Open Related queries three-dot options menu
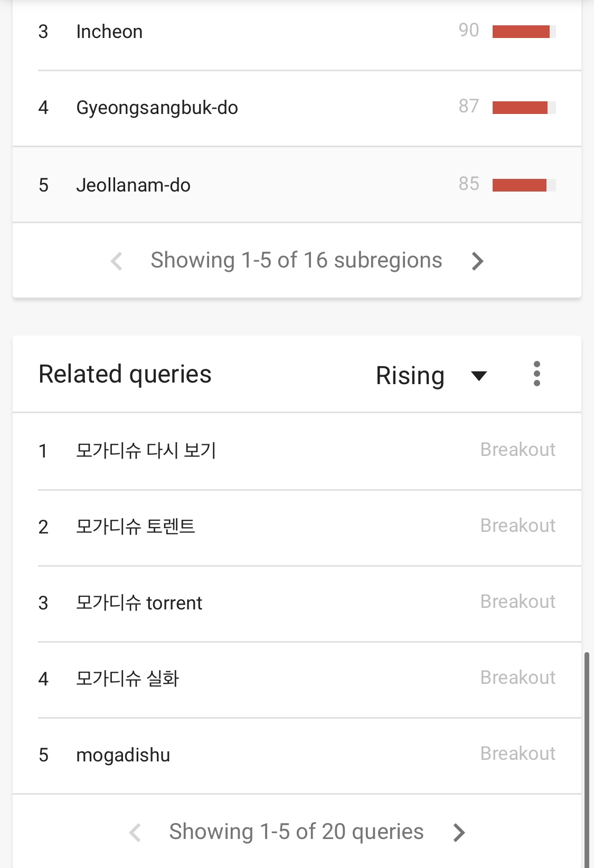The width and height of the screenshot is (594, 868). (536, 374)
